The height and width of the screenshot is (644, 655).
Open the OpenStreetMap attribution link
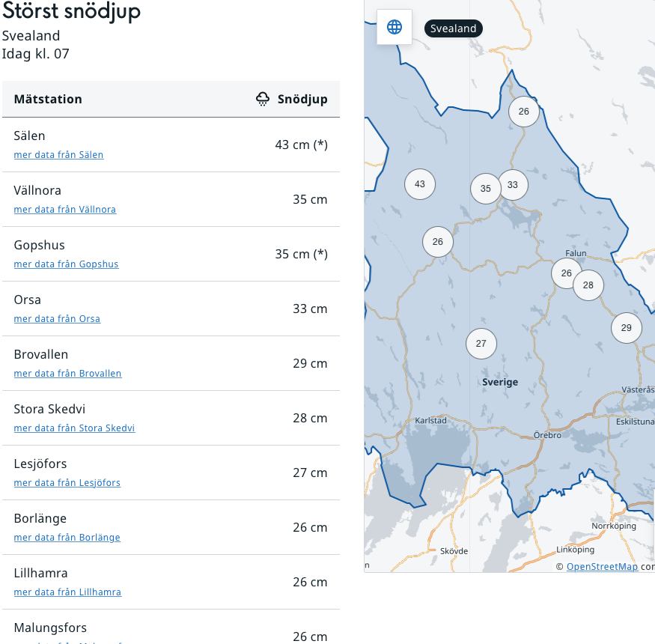pos(602,567)
